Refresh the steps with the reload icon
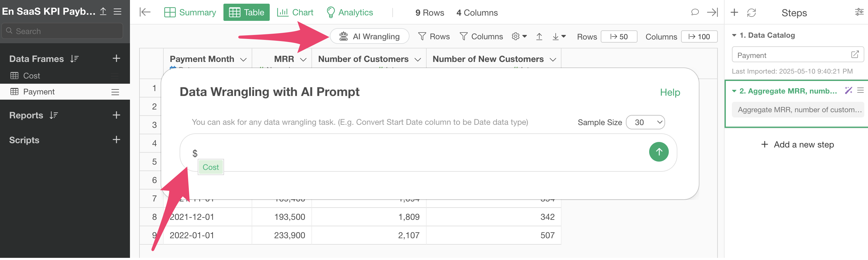Screen dimensions: 868x260 752,13
